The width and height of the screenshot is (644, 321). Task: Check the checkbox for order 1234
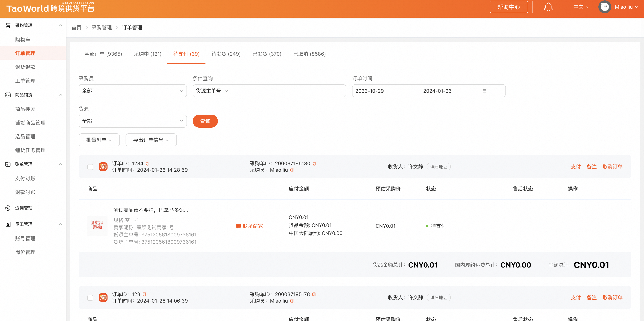coord(90,166)
